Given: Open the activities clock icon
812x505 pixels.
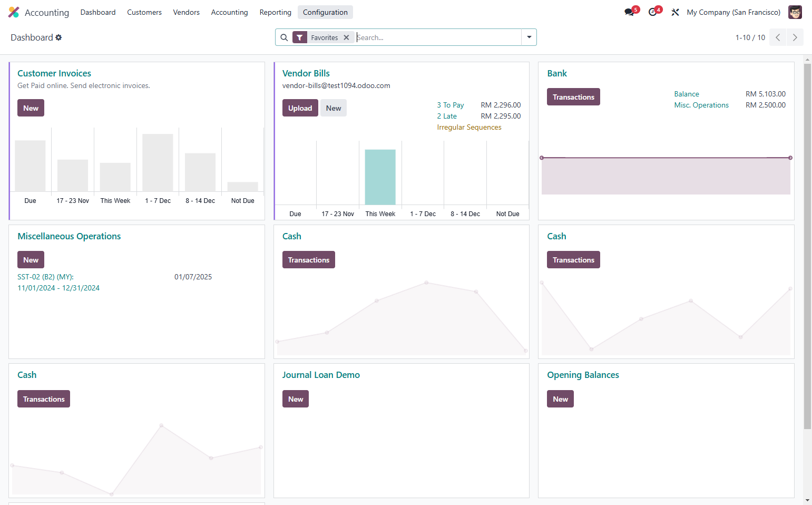Looking at the screenshot, I should click(x=653, y=12).
